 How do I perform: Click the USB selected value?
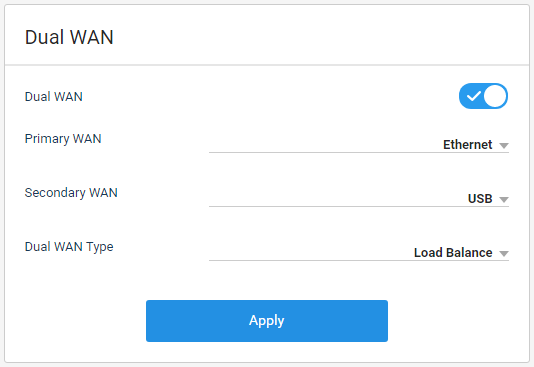click(x=480, y=198)
